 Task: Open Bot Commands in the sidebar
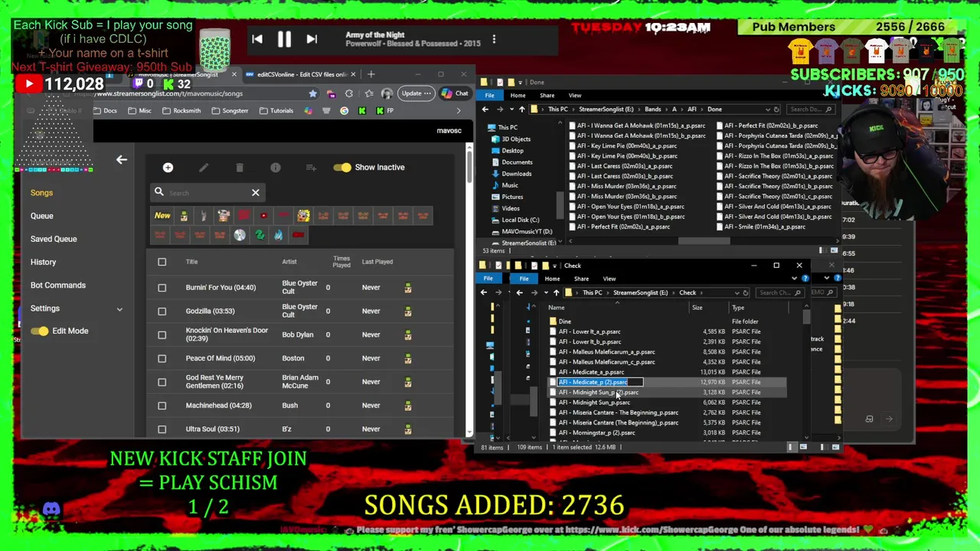click(x=58, y=285)
